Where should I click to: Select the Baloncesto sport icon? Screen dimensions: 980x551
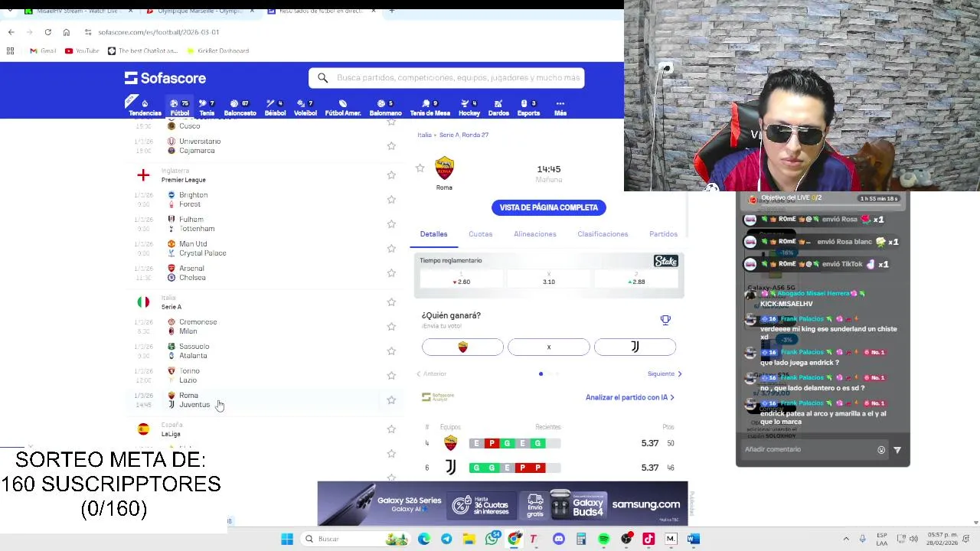(240, 107)
